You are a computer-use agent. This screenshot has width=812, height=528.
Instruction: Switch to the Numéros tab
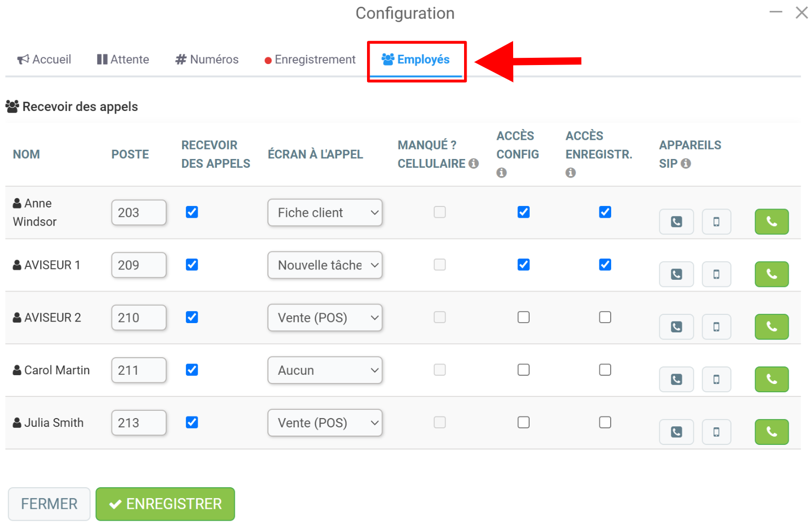pos(207,60)
